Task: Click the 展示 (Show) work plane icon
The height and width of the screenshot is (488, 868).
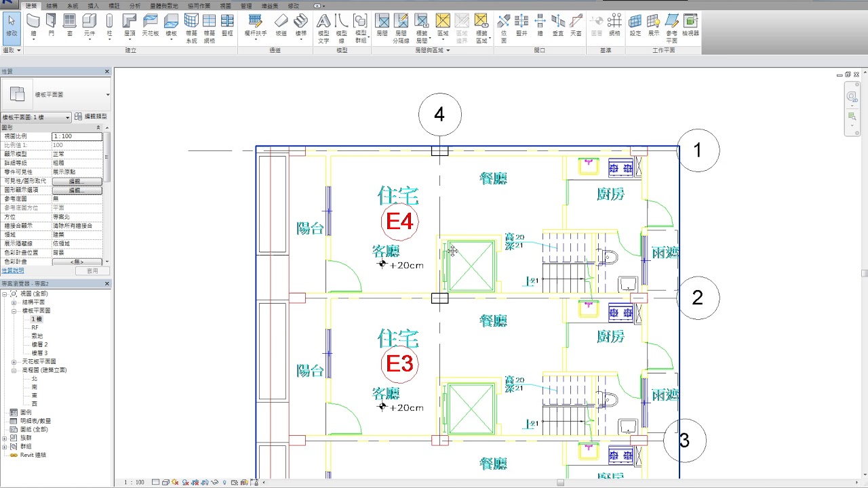Action: tap(654, 26)
